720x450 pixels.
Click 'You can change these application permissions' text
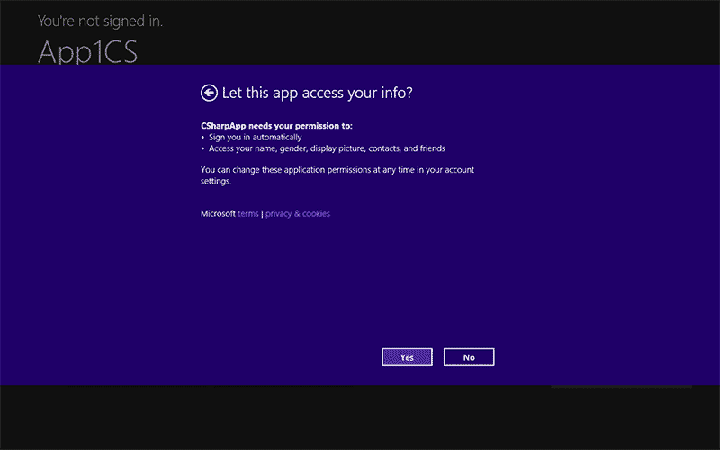[338, 175]
